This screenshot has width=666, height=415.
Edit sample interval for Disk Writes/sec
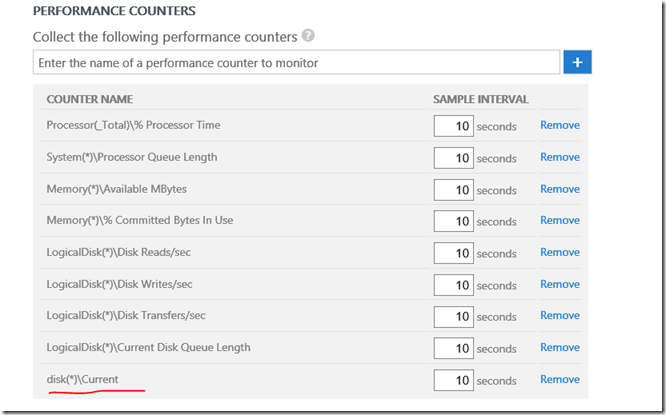pyautogui.click(x=453, y=285)
